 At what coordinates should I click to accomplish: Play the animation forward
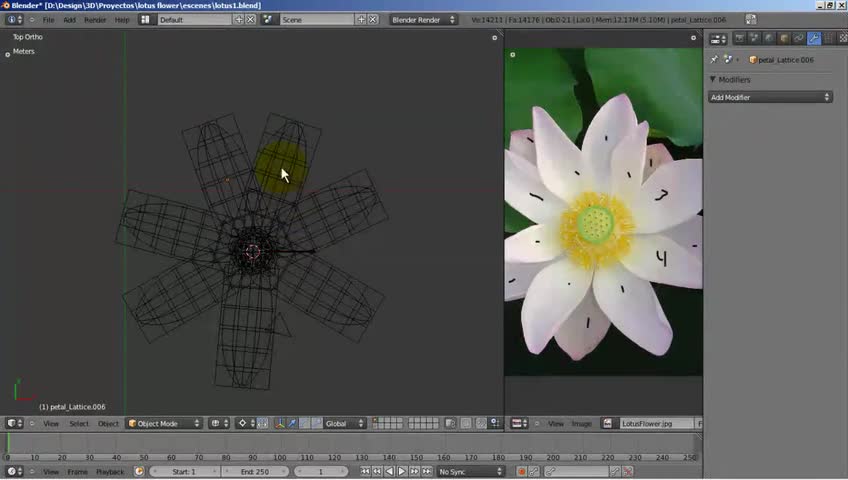click(402, 471)
